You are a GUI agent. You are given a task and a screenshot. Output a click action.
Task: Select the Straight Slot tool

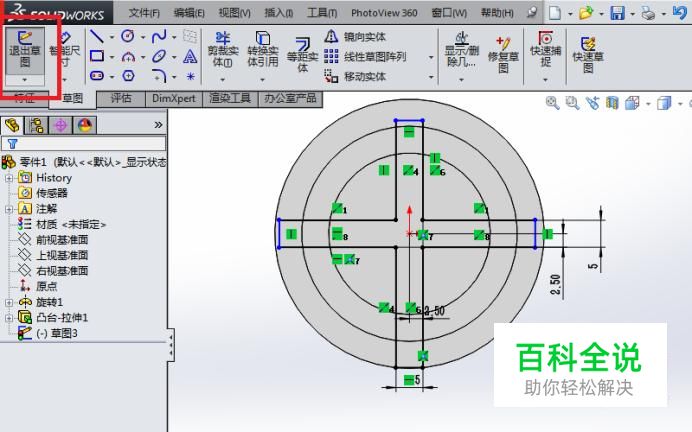[x=97, y=76]
